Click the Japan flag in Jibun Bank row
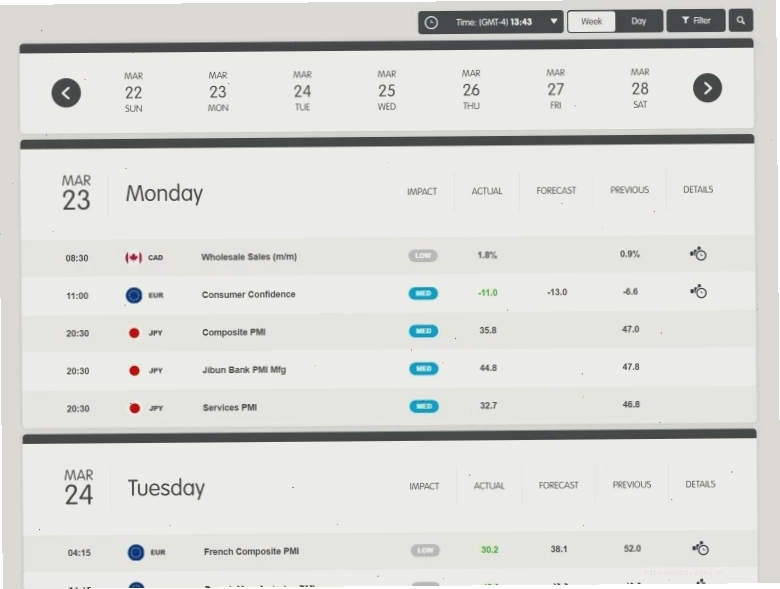This screenshot has width=780, height=589. [134, 371]
